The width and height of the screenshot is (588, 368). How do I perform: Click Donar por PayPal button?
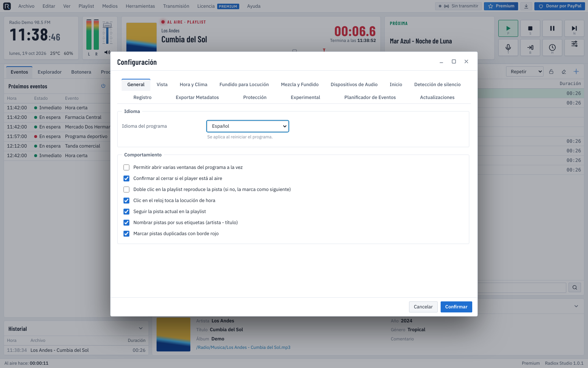click(560, 6)
